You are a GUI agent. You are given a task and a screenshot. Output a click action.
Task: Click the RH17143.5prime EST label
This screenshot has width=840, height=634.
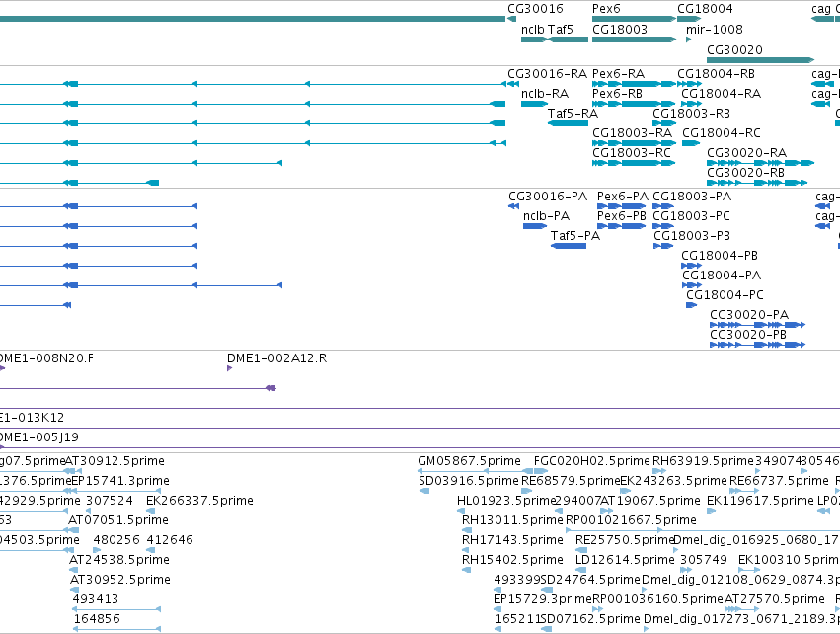pos(512,540)
